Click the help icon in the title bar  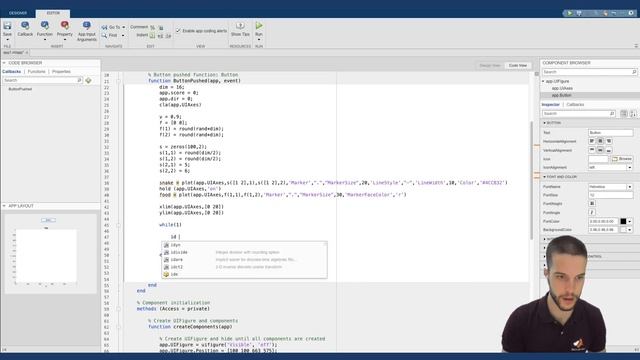point(631,13)
